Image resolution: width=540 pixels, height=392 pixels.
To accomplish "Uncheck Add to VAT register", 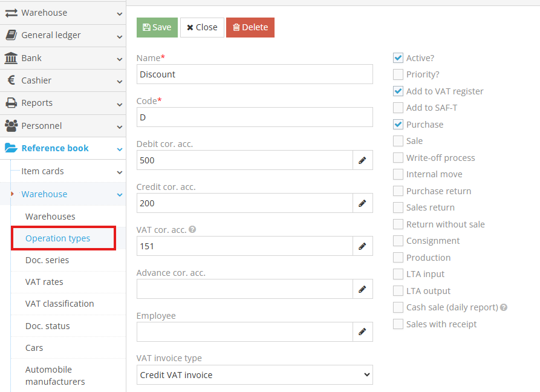I will coord(398,91).
